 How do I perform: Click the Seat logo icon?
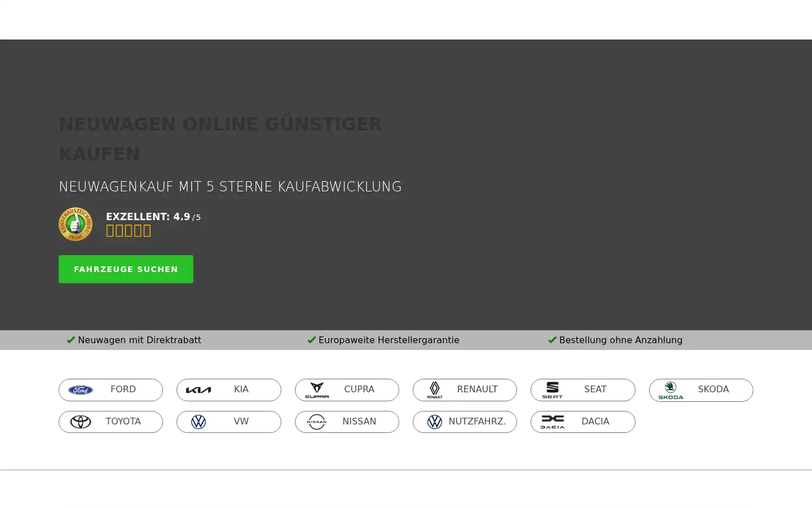point(553,390)
